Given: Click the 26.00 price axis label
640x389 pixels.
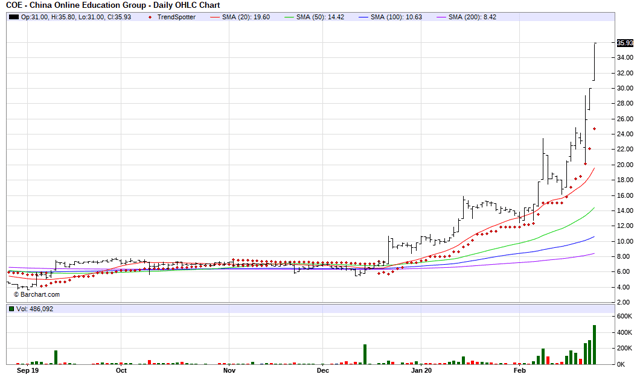Looking at the screenshot, I should (x=625, y=119).
